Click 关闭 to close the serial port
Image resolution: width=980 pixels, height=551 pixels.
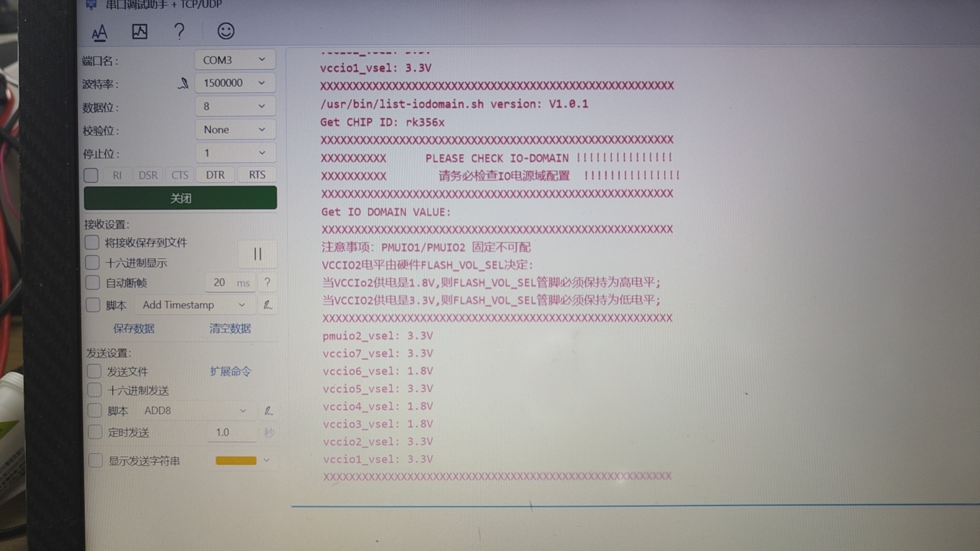coord(180,197)
